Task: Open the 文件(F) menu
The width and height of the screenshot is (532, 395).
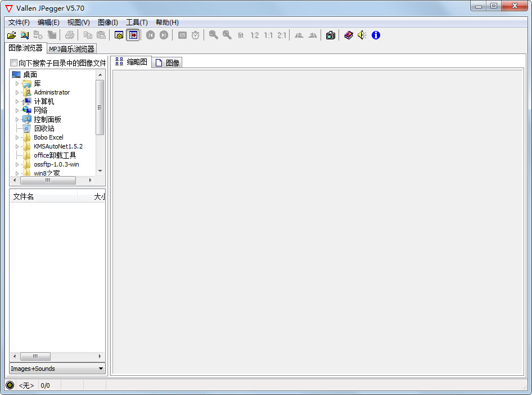Action: click(x=19, y=23)
